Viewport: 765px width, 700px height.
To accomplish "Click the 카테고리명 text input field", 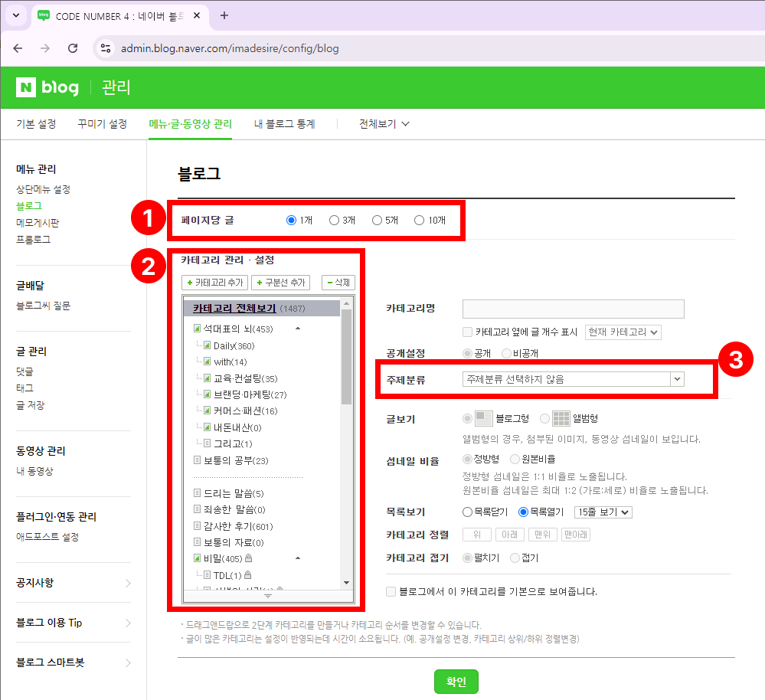I will click(573, 309).
